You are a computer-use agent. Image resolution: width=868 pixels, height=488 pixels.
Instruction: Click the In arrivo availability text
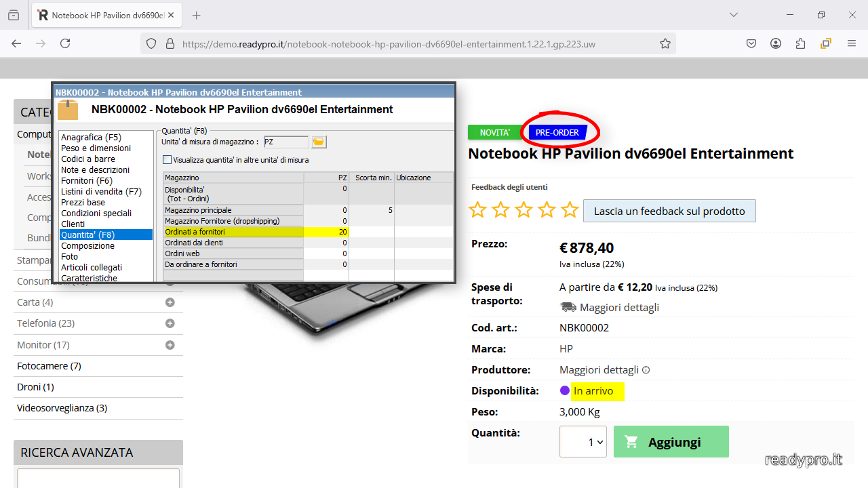click(593, 391)
